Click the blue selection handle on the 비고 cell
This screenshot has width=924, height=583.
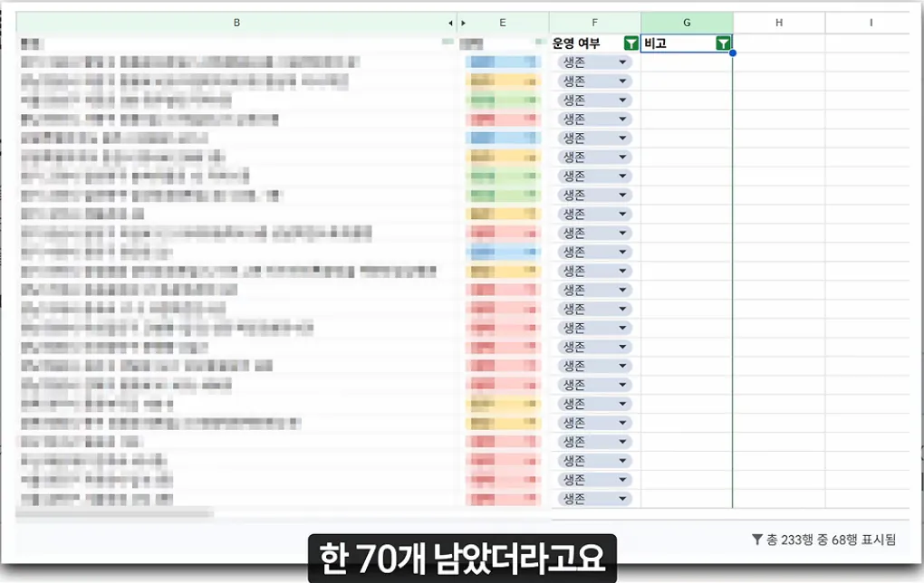coord(733,53)
